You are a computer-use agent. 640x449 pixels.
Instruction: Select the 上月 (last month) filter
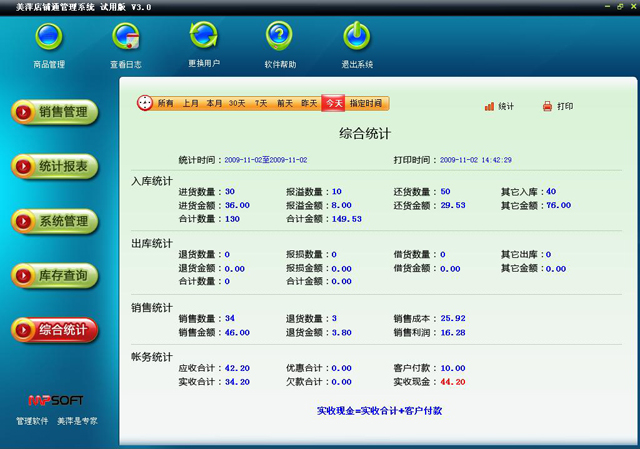coord(190,103)
